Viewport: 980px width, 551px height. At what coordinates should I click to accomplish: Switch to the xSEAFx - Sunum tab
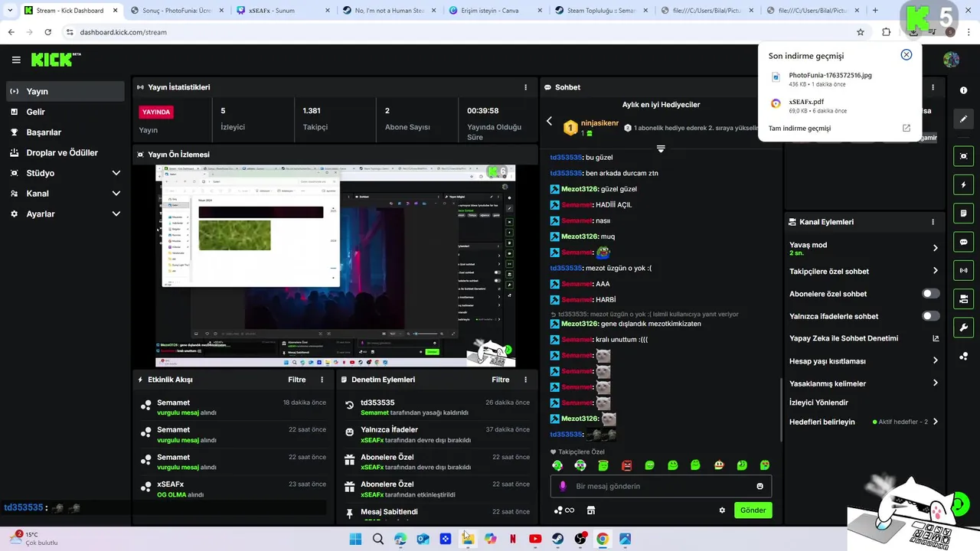click(x=281, y=11)
